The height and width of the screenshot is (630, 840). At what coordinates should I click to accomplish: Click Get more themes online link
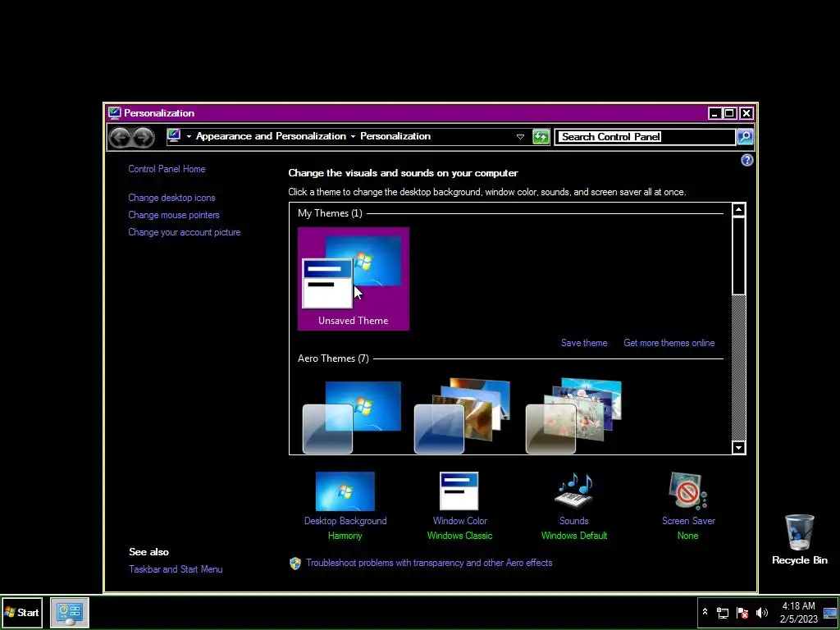[669, 343]
